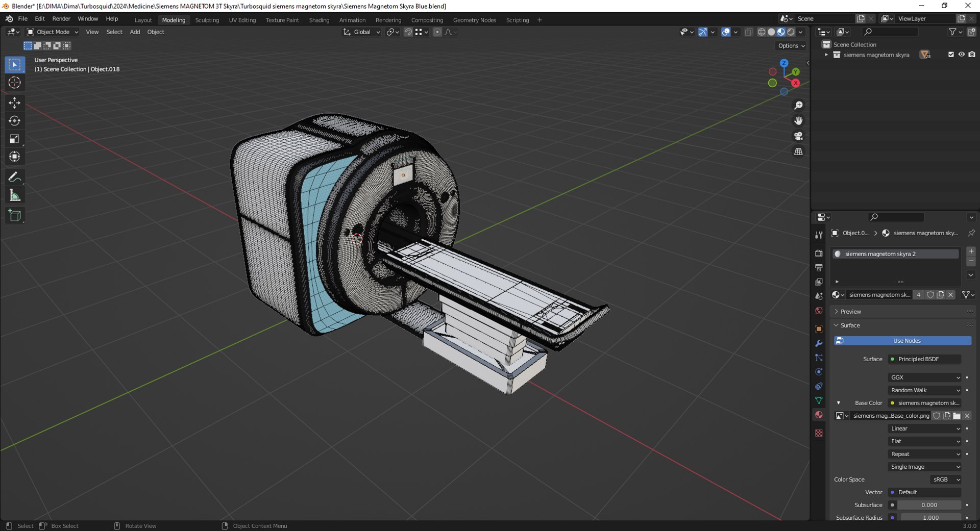Screen dimensions: 980x531
Task: Open the Texture properties checker tab
Action: coord(819,433)
